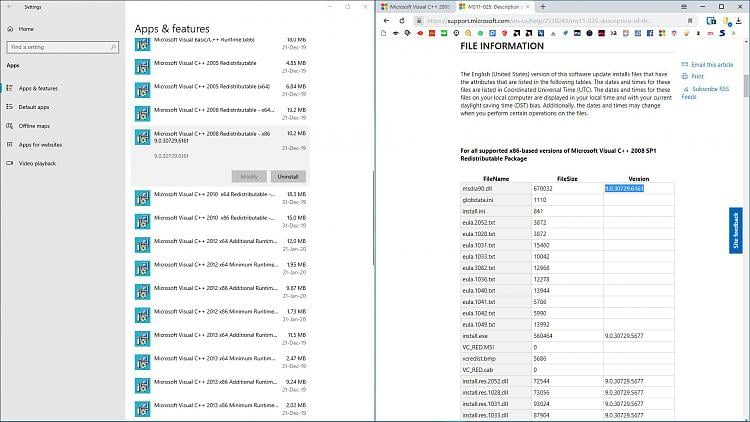
Task: Select Visual C++ 2013 x64 Minimum Runtime
Action: (x=220, y=362)
